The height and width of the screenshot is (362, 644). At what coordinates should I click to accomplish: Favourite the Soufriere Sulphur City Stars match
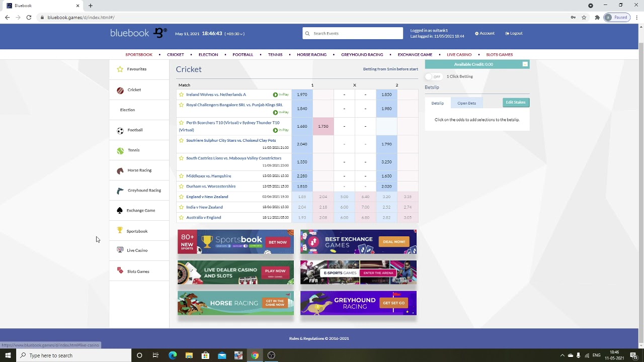pos(181,140)
